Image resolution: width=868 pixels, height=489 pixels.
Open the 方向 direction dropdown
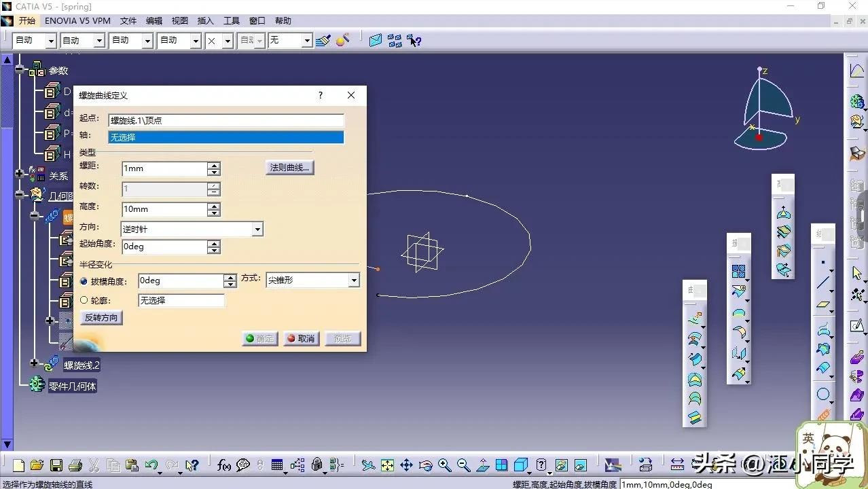click(x=257, y=230)
